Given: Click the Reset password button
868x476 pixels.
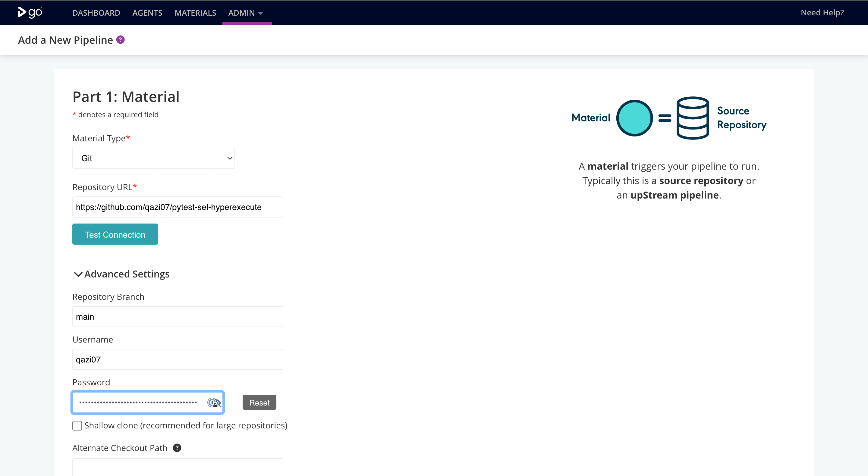Looking at the screenshot, I should [x=259, y=402].
